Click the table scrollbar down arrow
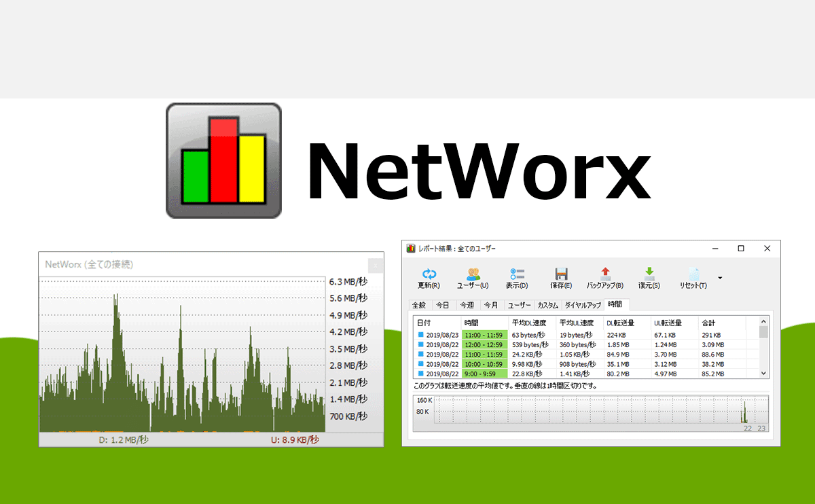Image resolution: width=815 pixels, height=504 pixels. tap(763, 374)
